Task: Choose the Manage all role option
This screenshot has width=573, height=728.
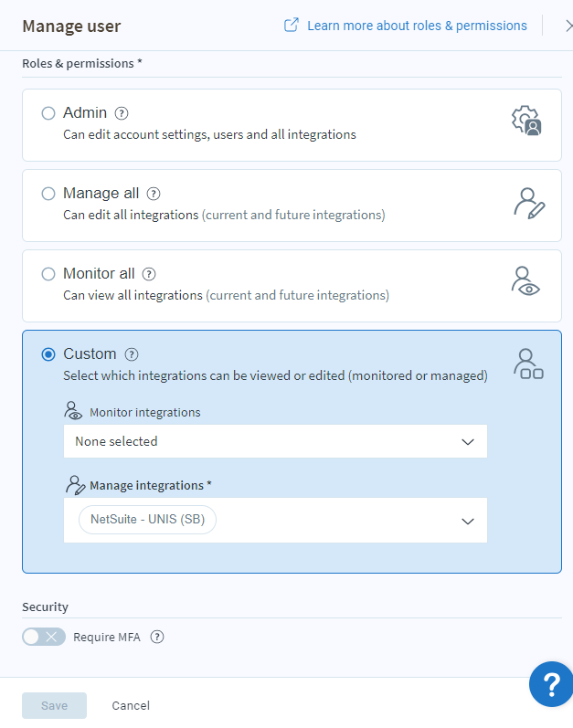Action: (x=48, y=194)
